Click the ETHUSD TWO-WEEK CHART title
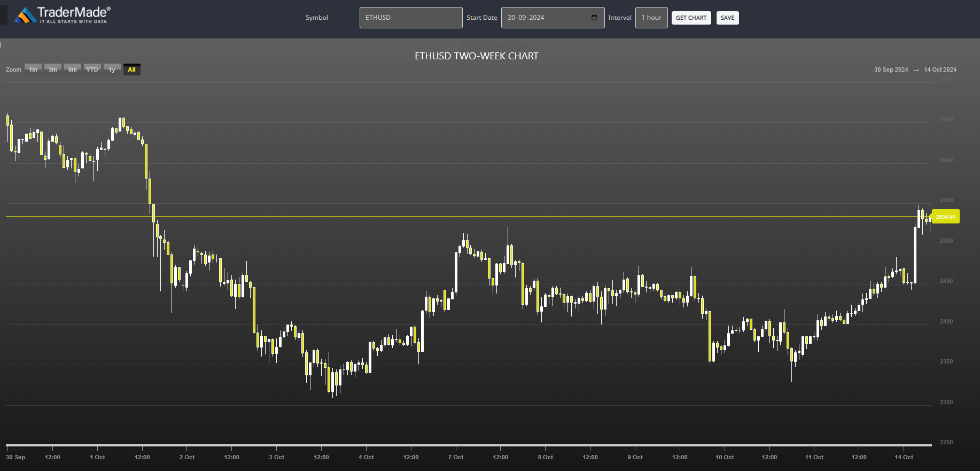 (477, 56)
